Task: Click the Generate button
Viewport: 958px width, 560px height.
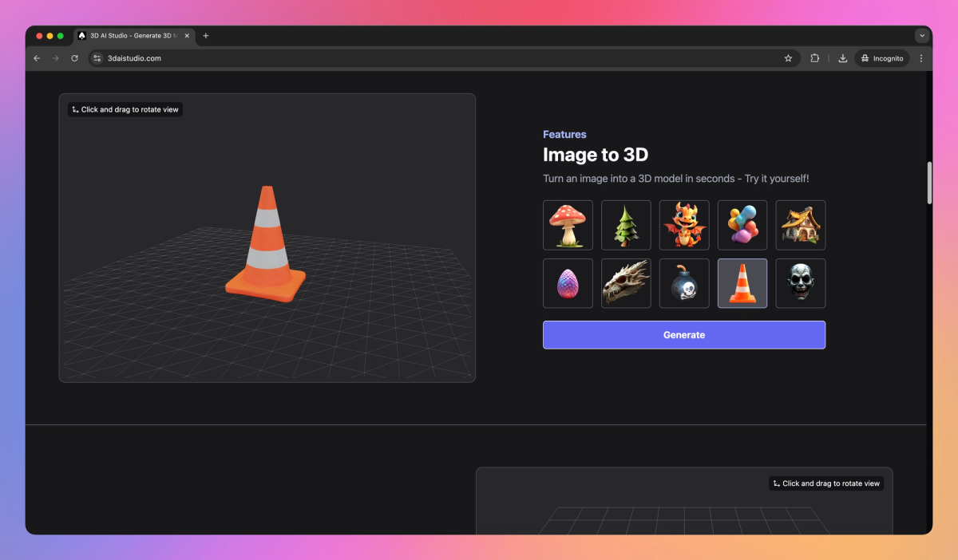Action: [684, 334]
